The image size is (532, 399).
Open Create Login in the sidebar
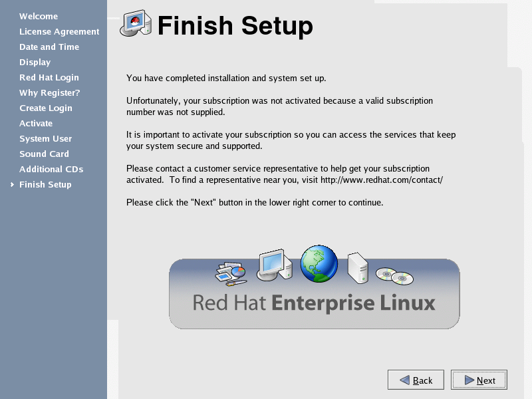pos(46,108)
